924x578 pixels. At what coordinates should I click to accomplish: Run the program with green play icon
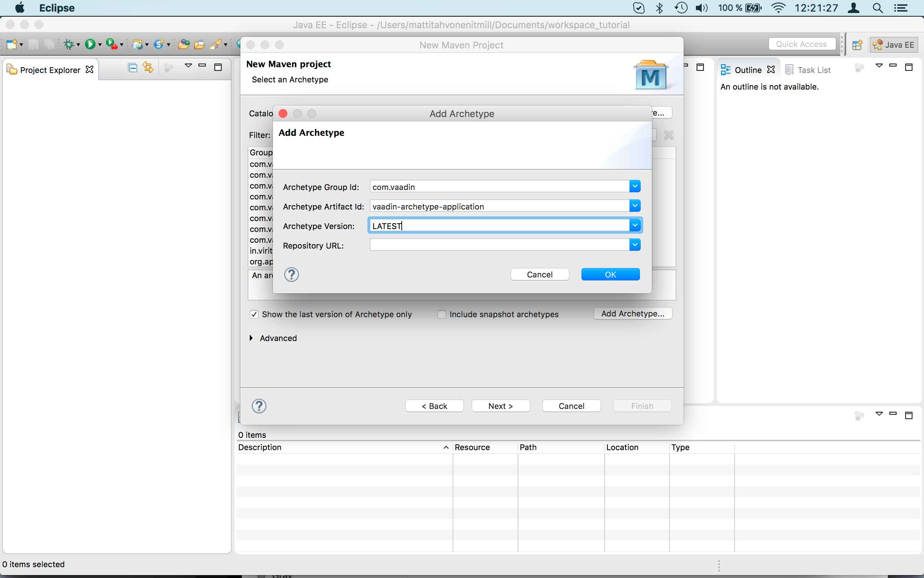(x=90, y=44)
